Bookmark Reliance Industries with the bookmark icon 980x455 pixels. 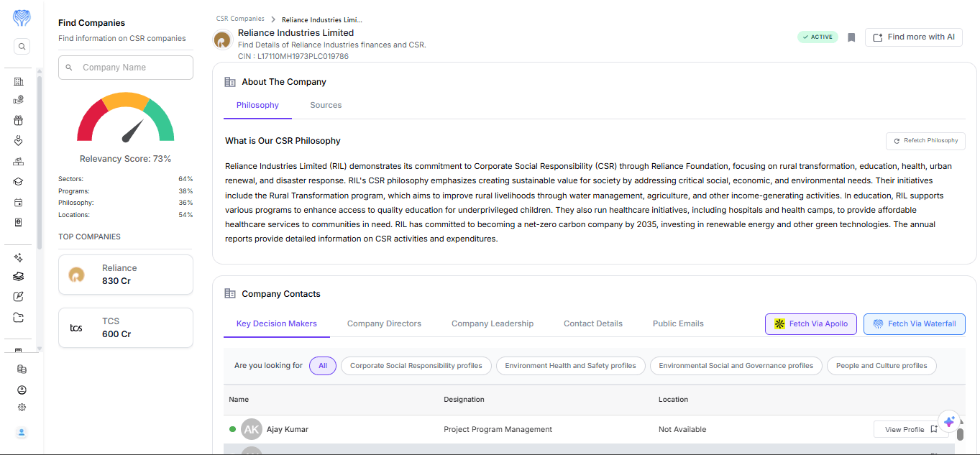pos(851,37)
